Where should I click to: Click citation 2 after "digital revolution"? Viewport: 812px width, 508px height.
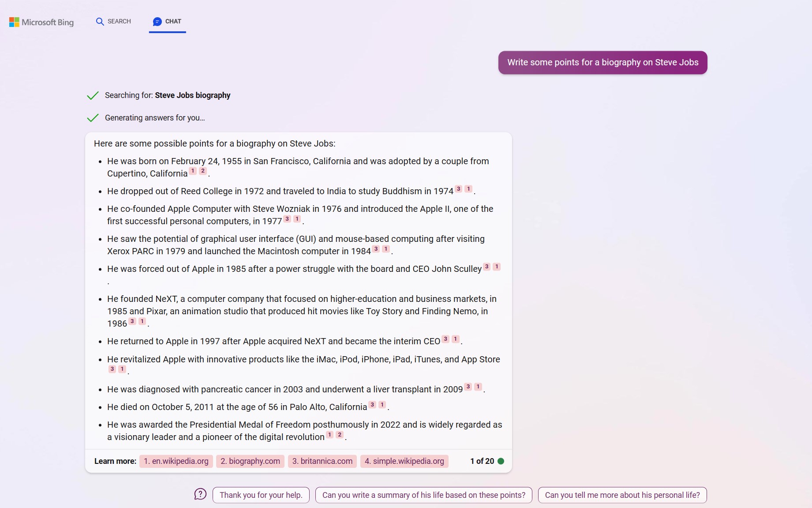(340, 435)
